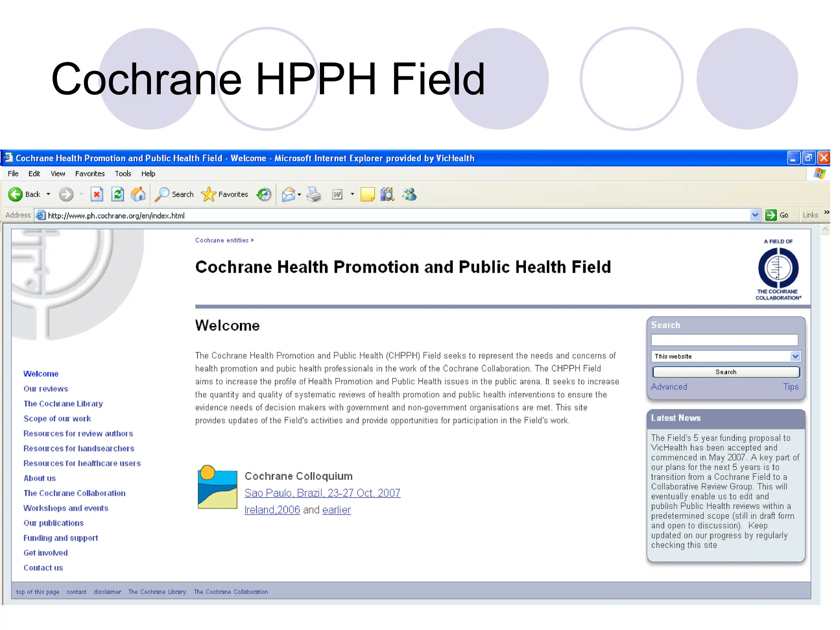Screen dimensions: 840x630
Task: Open the Advanced search link
Action: (x=669, y=387)
